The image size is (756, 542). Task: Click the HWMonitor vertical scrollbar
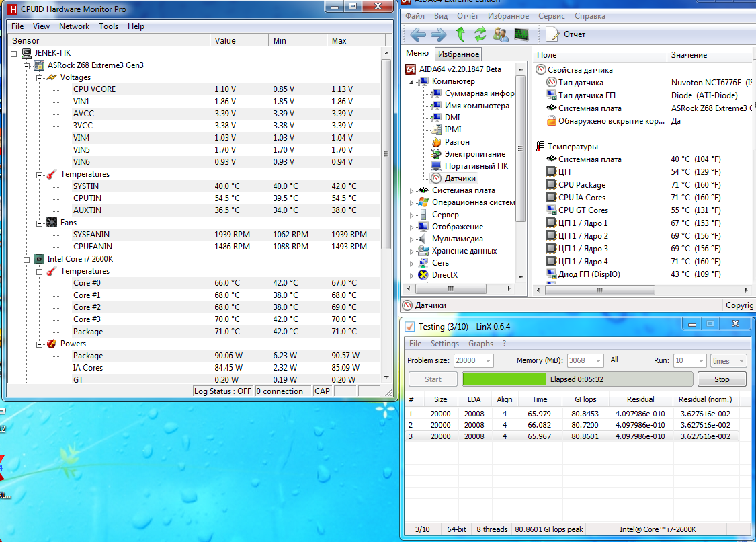tap(386, 155)
